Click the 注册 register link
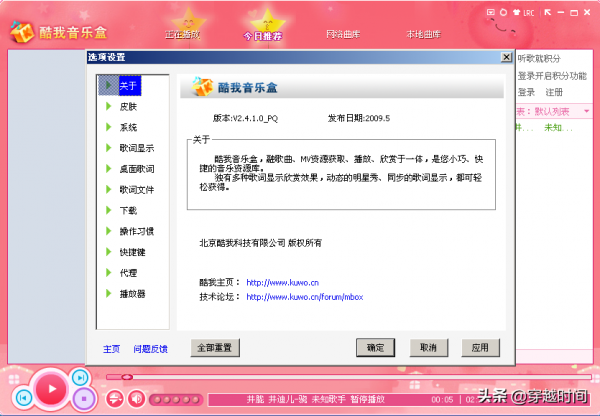This screenshot has height=416, width=600. [x=554, y=92]
